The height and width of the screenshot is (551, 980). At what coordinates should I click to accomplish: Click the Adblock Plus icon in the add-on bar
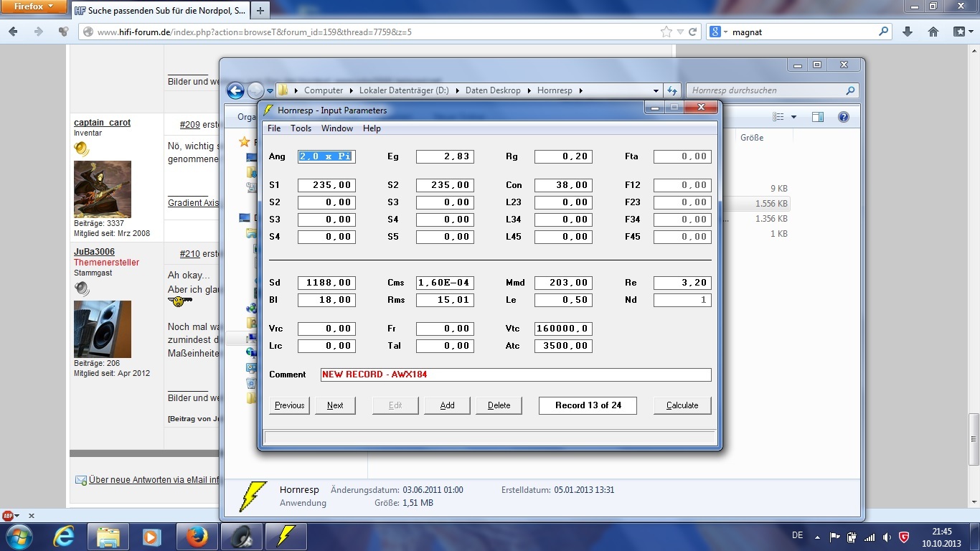(x=8, y=515)
